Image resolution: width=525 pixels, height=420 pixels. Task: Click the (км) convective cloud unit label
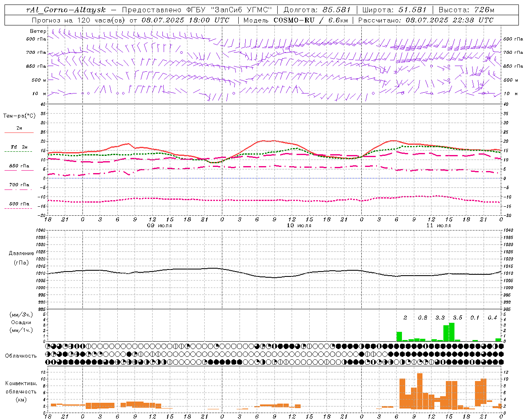point(21,399)
